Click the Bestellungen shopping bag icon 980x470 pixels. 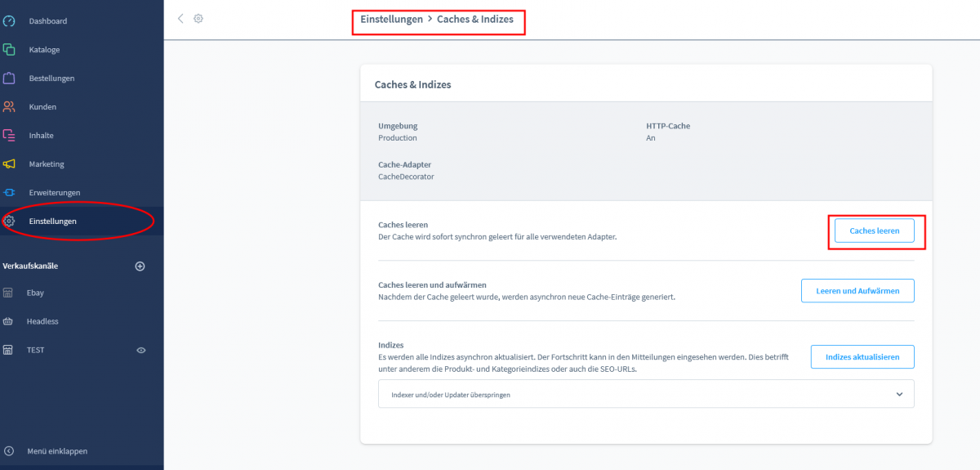tap(9, 78)
